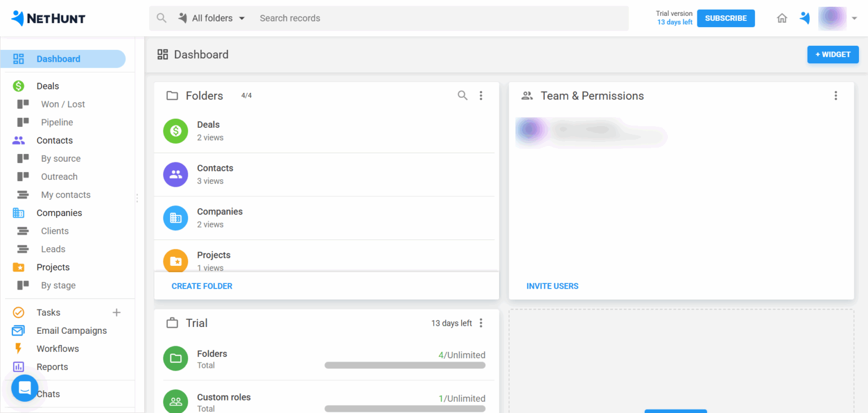Click Invite Users link

pyautogui.click(x=553, y=286)
